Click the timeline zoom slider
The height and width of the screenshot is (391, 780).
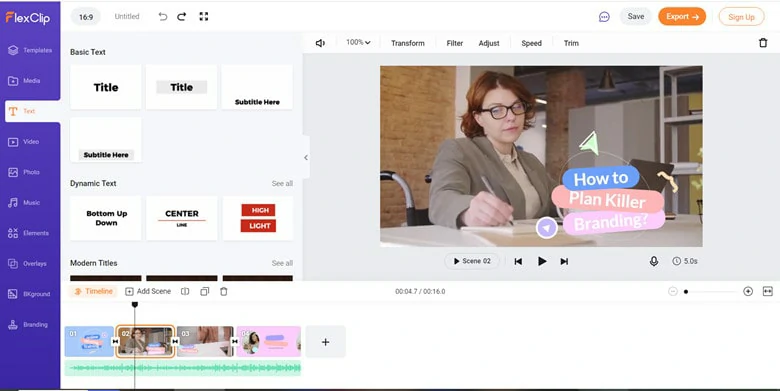coord(710,292)
